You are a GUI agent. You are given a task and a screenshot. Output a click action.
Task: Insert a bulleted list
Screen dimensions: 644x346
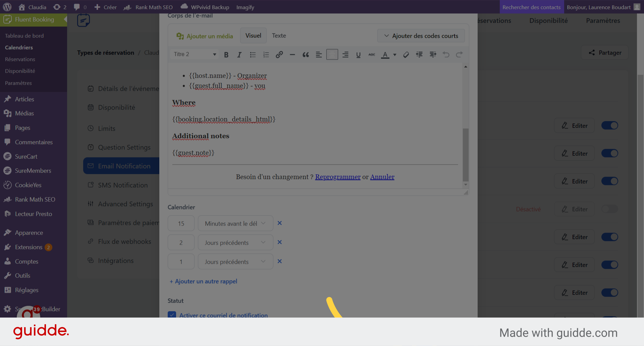253,55
